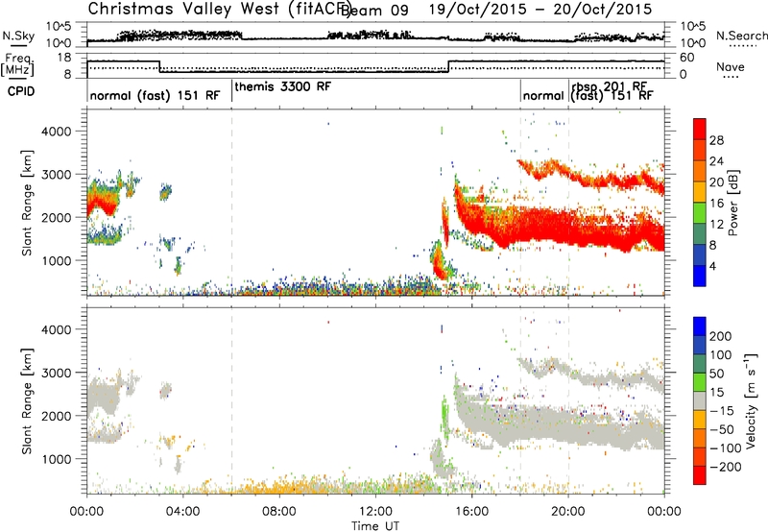
Task: Click the 18 MHz frequency tick label
Action: (64, 58)
